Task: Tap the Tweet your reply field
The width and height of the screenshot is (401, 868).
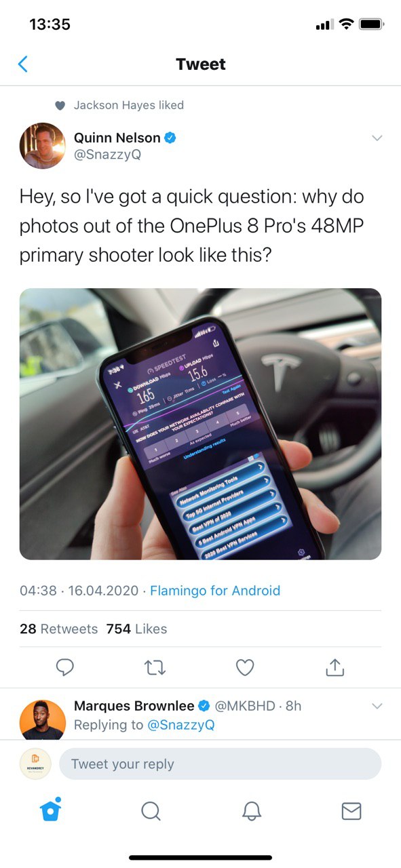Action: coord(221,764)
